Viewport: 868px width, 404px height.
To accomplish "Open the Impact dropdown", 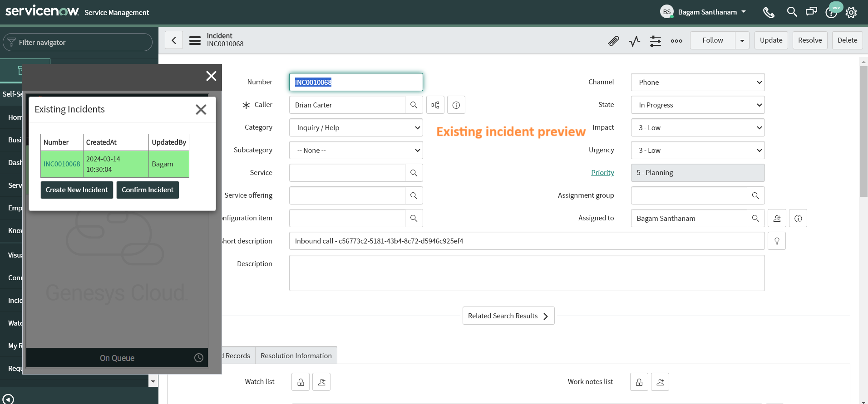I will (x=698, y=127).
